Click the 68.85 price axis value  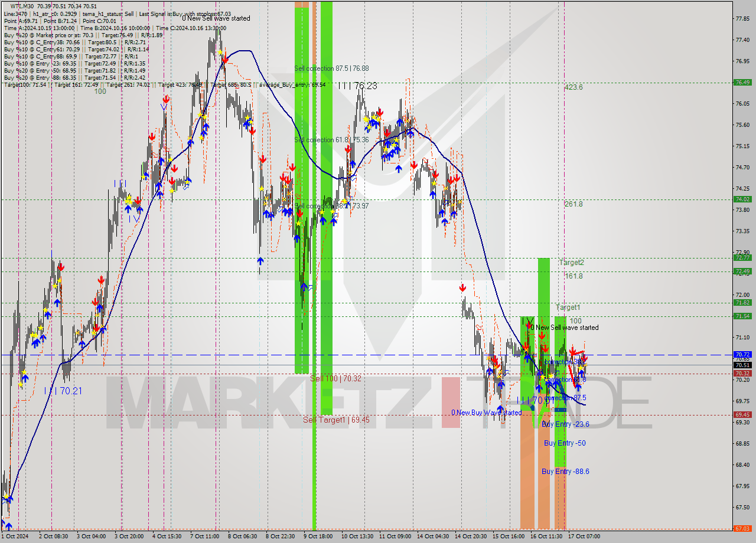tap(742, 444)
